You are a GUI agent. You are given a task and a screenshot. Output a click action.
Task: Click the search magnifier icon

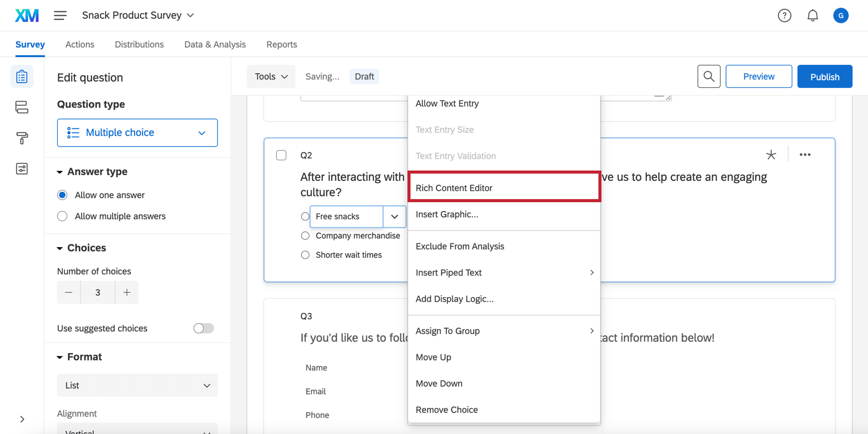pyautogui.click(x=709, y=77)
